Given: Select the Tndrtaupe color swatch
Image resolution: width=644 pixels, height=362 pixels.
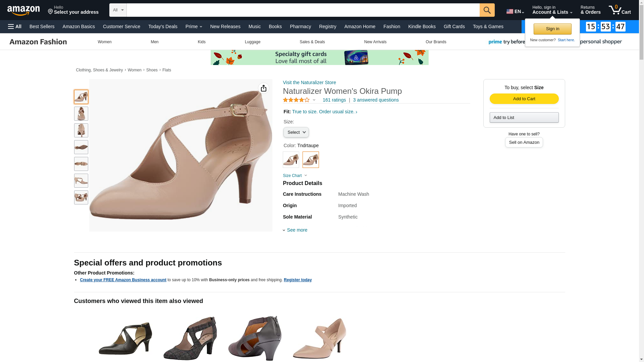Looking at the screenshot, I should [311, 160].
